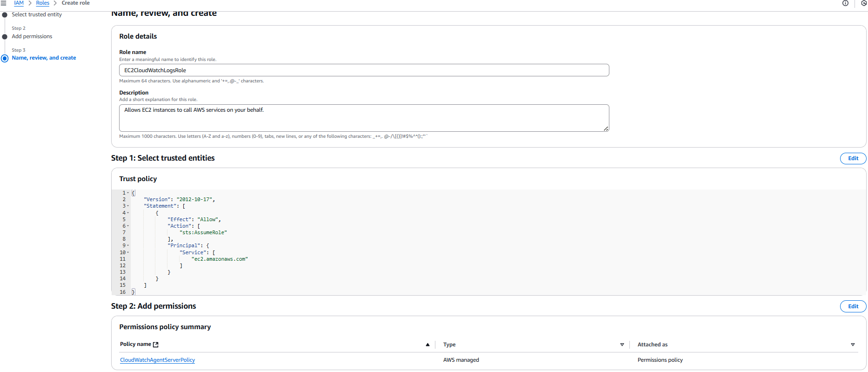Navigate to Roles in the breadcrumb

[42, 3]
